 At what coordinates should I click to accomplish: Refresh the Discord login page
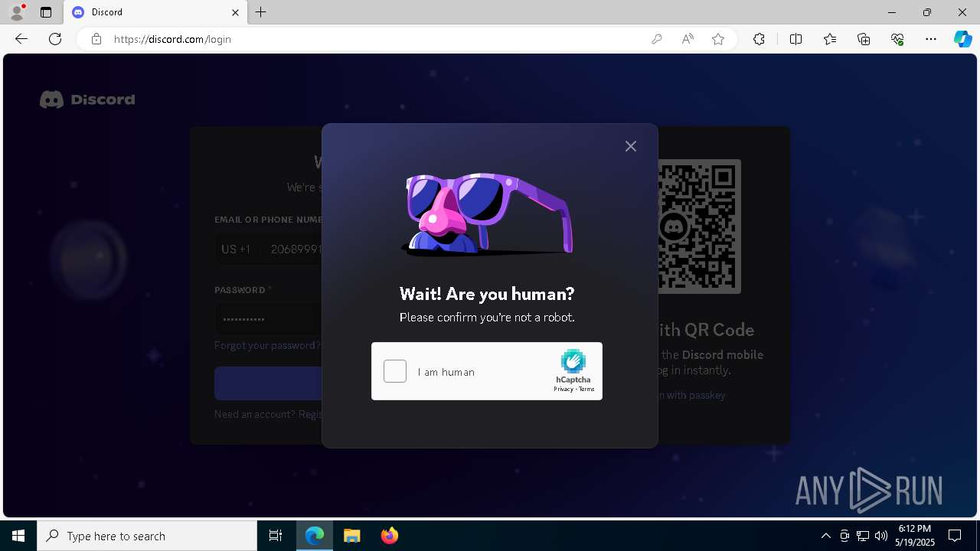tap(55, 39)
